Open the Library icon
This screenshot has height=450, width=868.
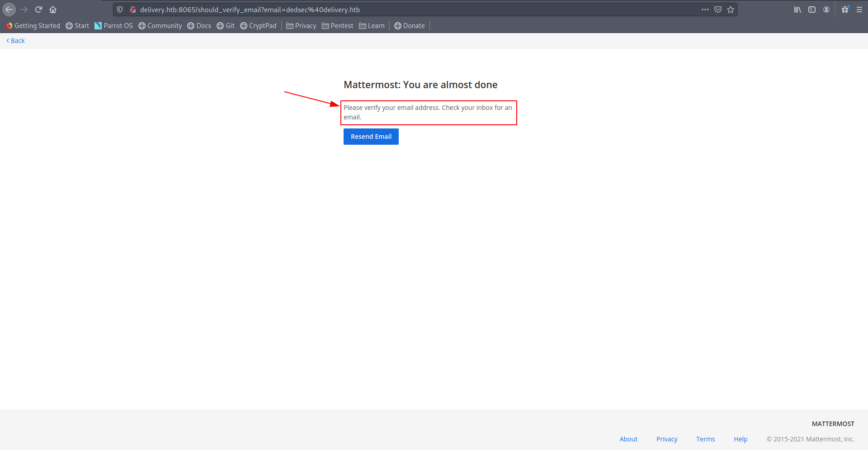click(x=797, y=9)
